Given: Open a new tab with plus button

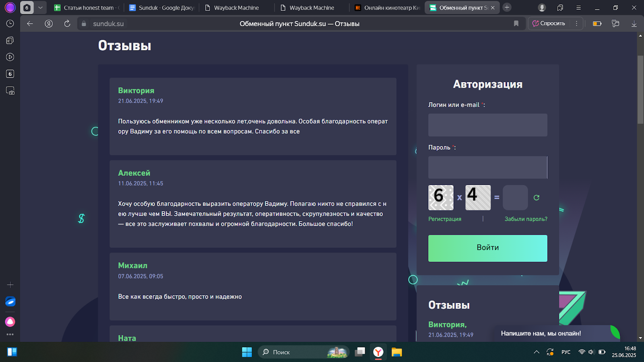Looking at the screenshot, I should point(507,7).
